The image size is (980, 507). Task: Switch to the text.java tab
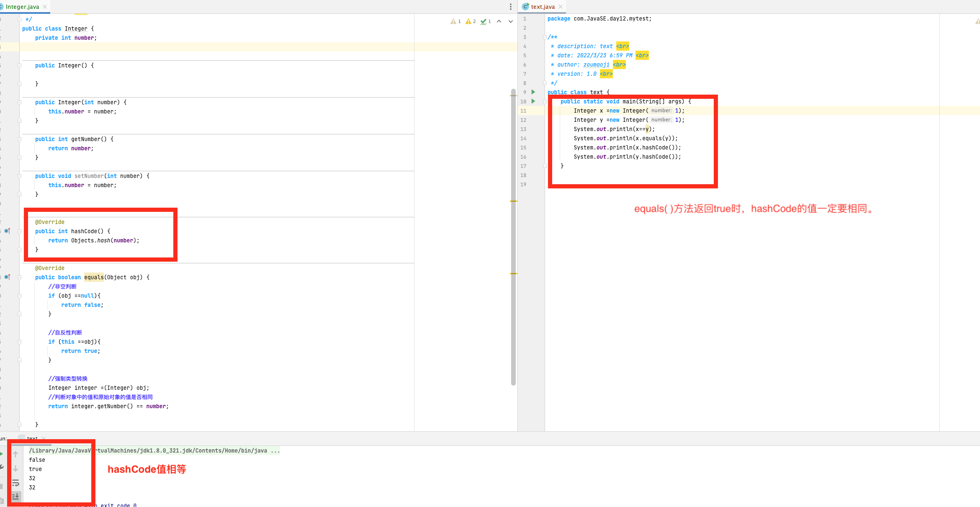point(543,7)
